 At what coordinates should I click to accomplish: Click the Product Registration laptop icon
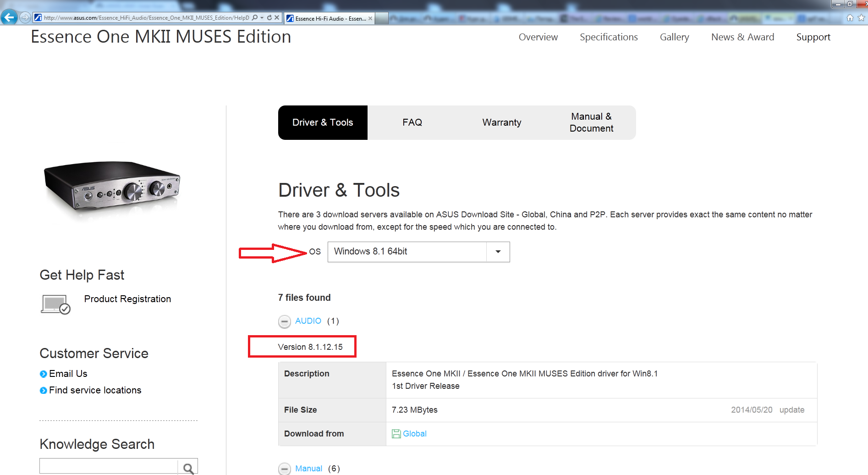[55, 304]
